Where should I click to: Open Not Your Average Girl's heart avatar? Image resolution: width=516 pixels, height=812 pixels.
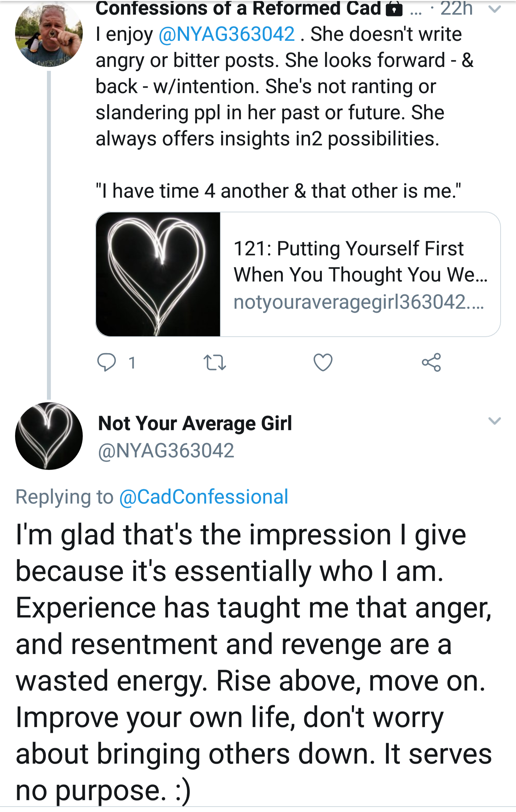49,436
